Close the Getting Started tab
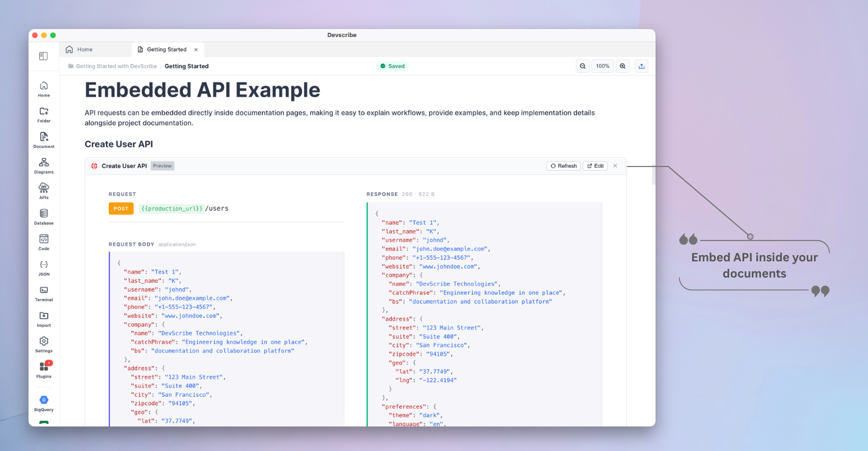The width and height of the screenshot is (868, 451). coord(196,50)
